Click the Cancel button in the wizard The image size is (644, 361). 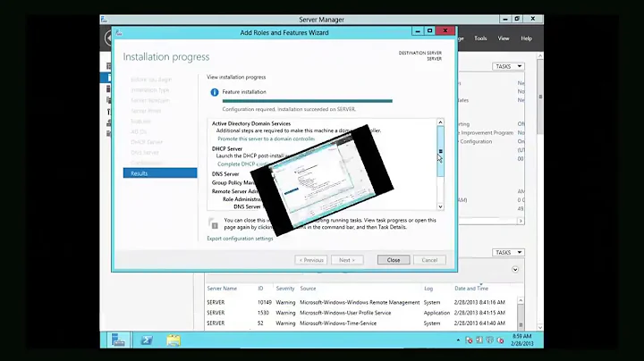429,260
